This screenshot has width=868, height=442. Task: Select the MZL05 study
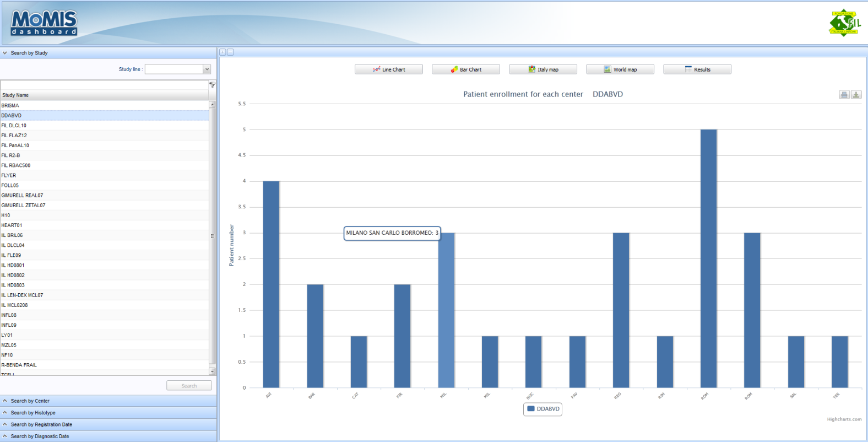pyautogui.click(x=105, y=345)
